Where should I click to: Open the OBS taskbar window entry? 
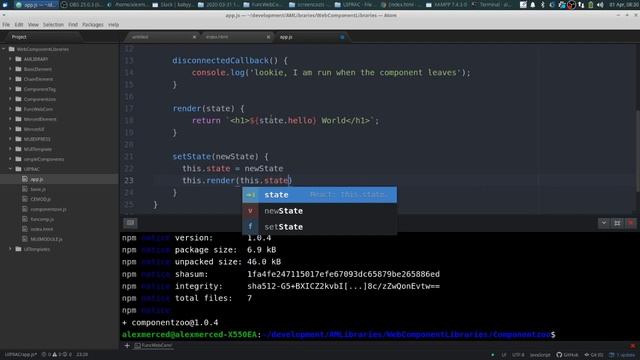[x=82, y=5]
